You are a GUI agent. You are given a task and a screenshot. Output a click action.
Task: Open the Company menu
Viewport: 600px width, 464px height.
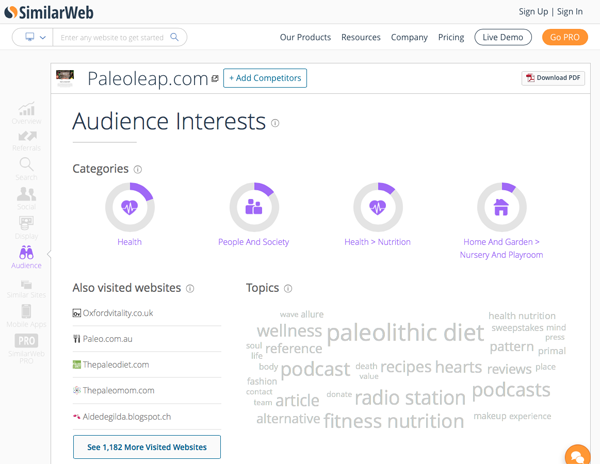(x=409, y=37)
